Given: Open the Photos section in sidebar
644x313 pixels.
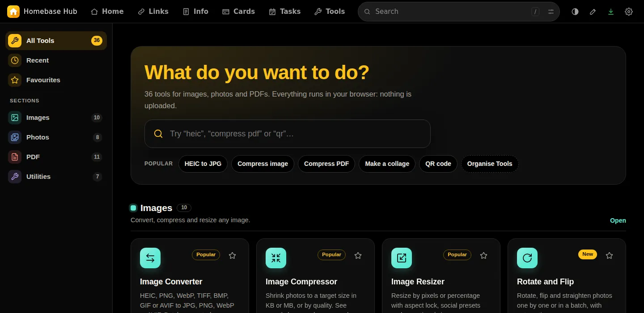Looking at the screenshot, I should click(56, 137).
